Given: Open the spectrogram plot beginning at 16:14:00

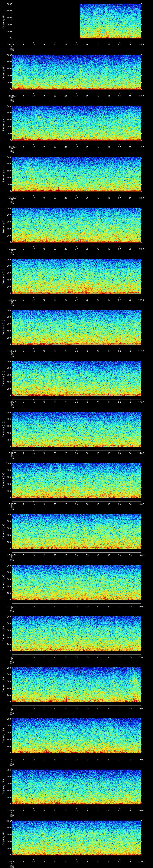Looking at the screenshot, I should 77,531.
